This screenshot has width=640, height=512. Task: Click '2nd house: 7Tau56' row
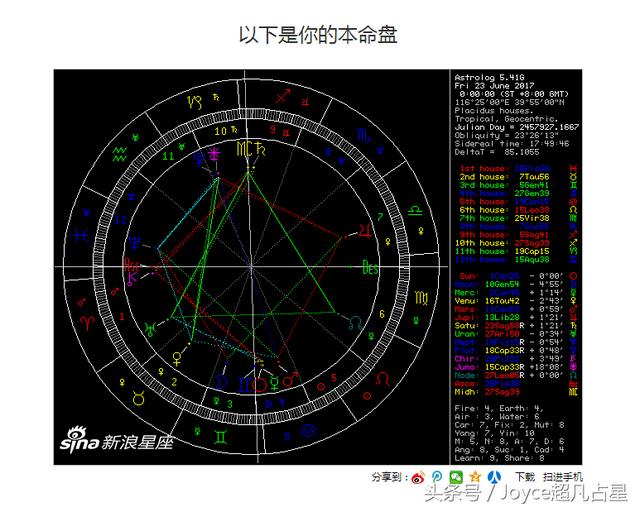point(518,177)
